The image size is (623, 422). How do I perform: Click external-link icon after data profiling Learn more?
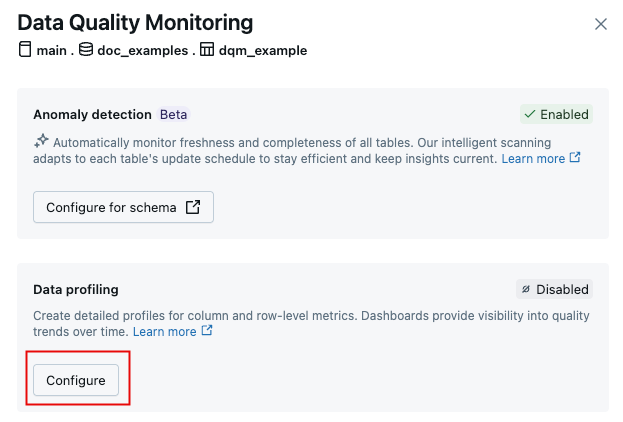(x=207, y=331)
